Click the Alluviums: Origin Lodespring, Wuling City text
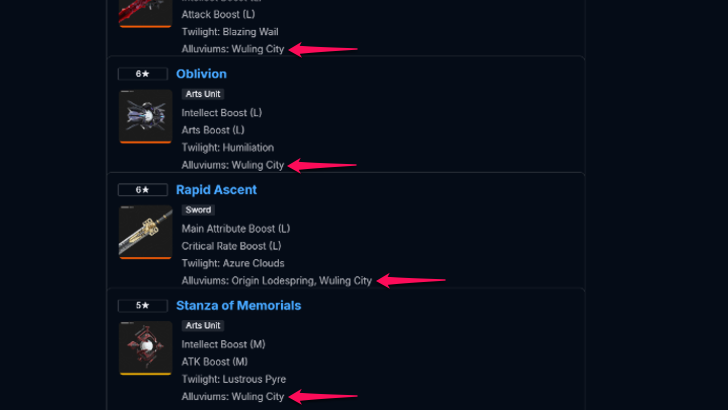 click(276, 281)
